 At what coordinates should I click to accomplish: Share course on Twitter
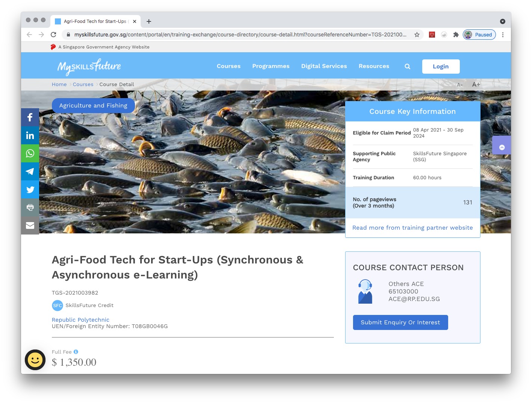tap(30, 189)
